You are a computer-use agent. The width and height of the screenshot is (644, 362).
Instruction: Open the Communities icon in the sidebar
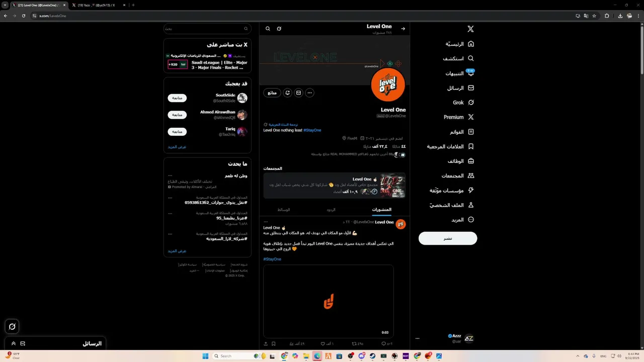[471, 175]
